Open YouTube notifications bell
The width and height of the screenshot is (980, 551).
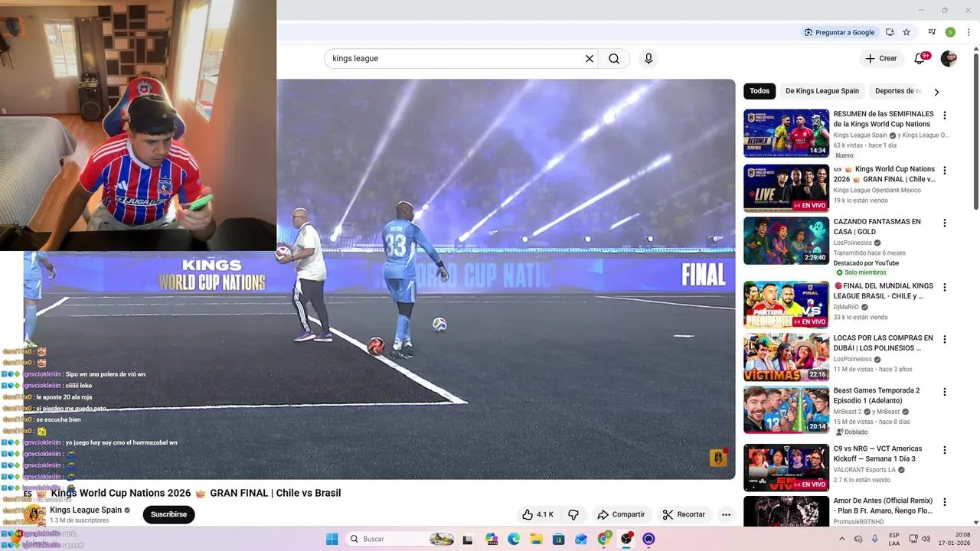point(920,58)
